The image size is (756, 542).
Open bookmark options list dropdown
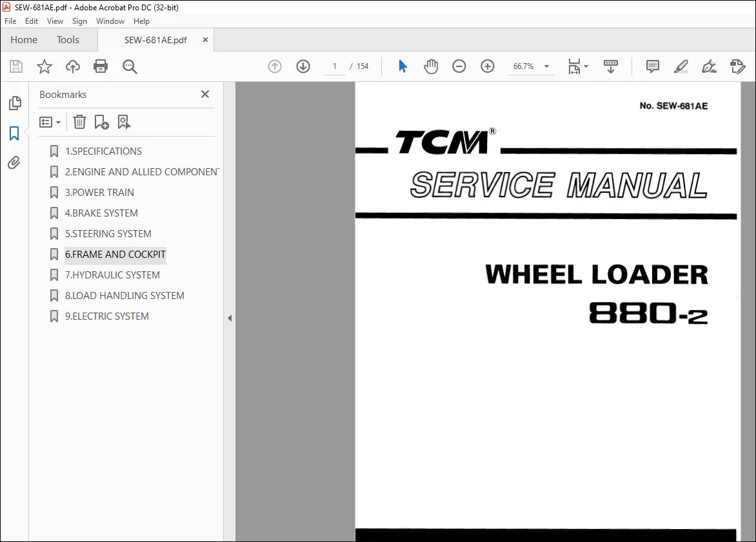tap(50, 122)
